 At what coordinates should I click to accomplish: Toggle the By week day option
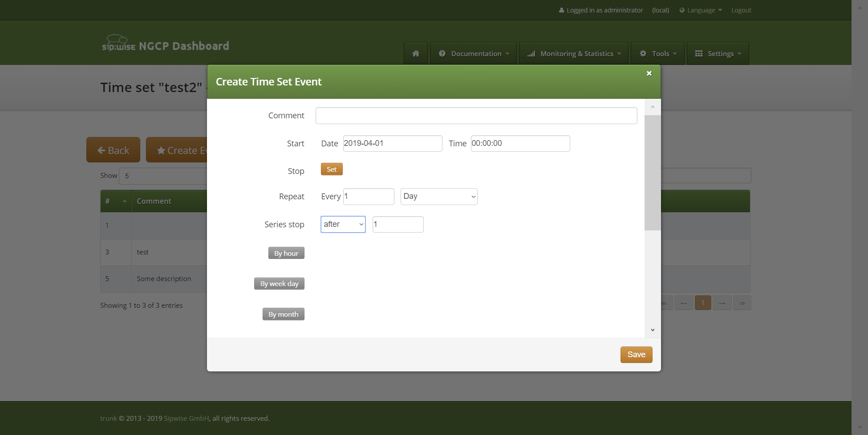coord(279,284)
